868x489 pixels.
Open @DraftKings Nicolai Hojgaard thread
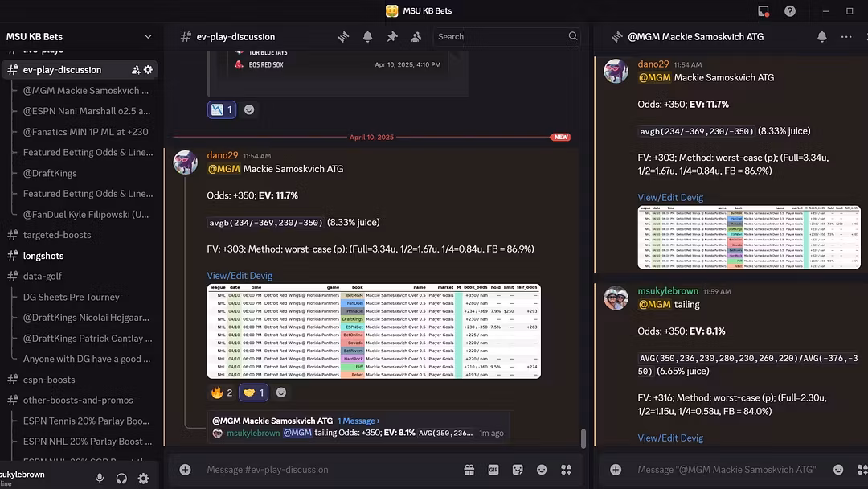click(86, 318)
